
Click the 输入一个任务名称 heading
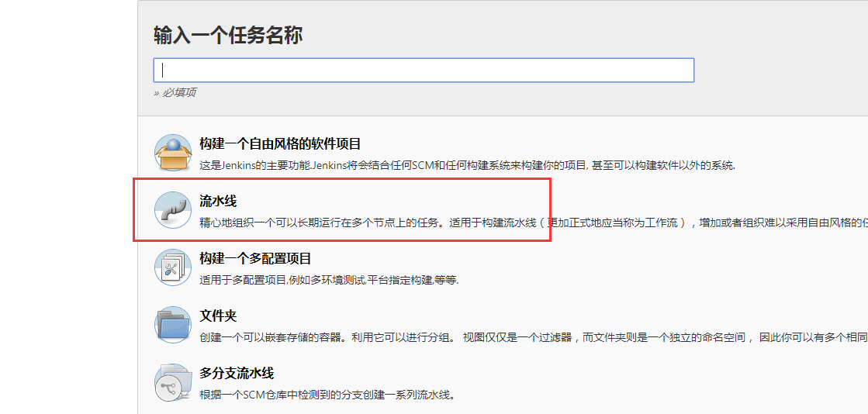[228, 36]
